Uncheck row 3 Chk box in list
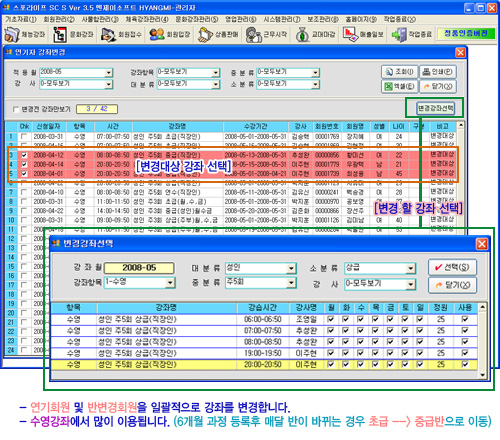This screenshot has height=440, width=500. click(24, 155)
